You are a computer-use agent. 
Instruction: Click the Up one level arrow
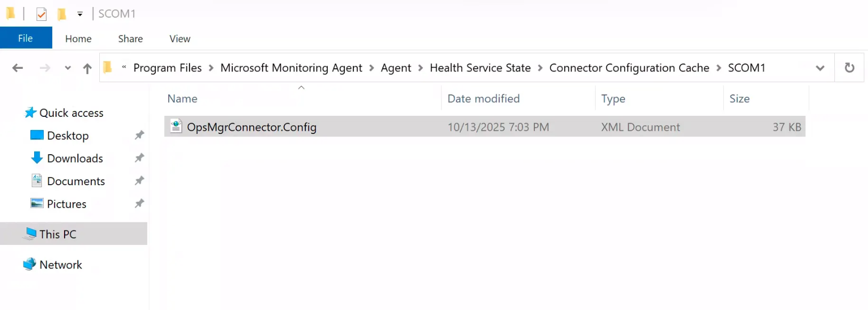[x=88, y=68]
